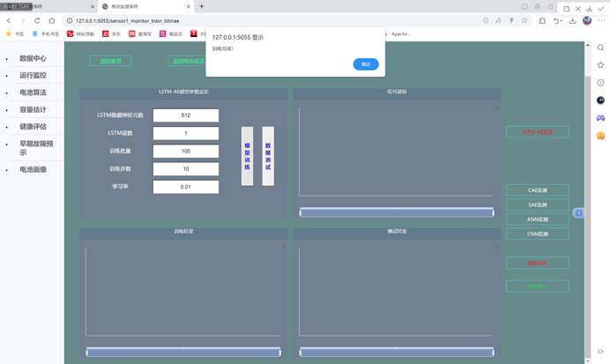Screen dimensions: 610x364
Task: Switch to CNN监测 model button
Action: pos(537,234)
